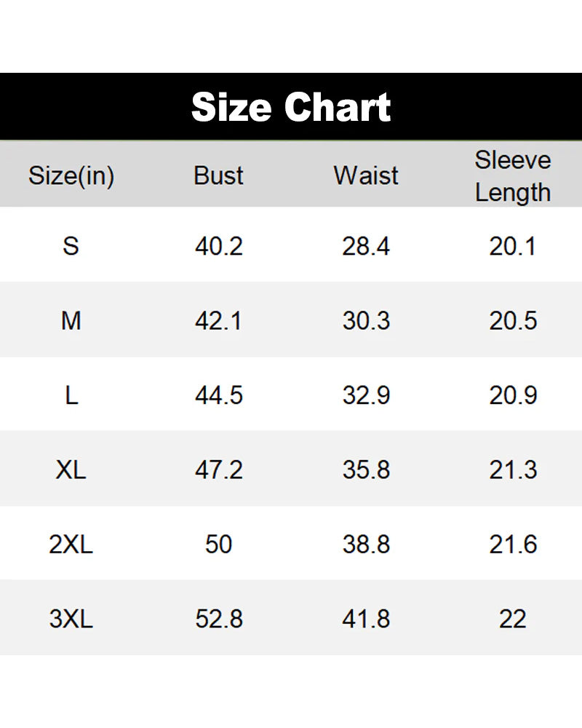Click the 20.9 sleeve length value
The image size is (582, 728).
point(513,395)
